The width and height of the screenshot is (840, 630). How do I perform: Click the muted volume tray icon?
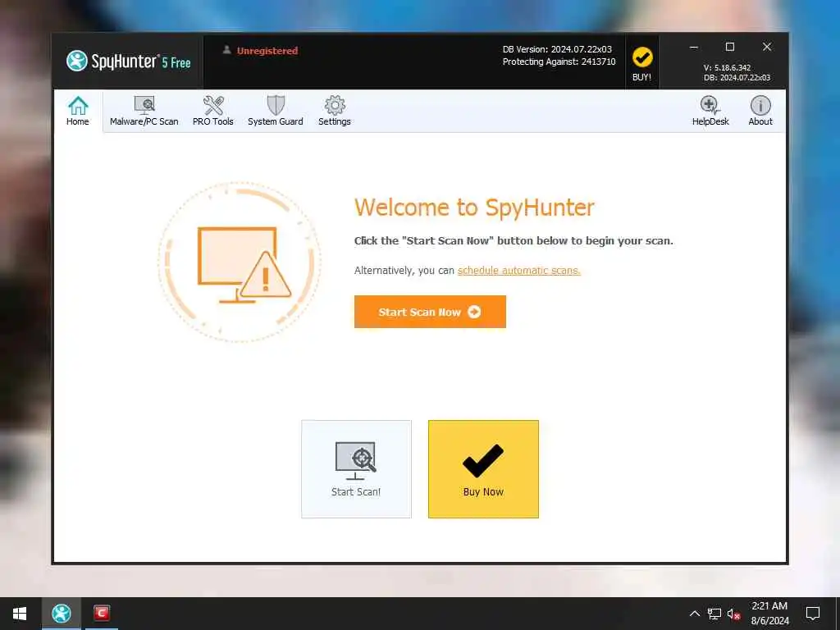pyautogui.click(x=734, y=614)
